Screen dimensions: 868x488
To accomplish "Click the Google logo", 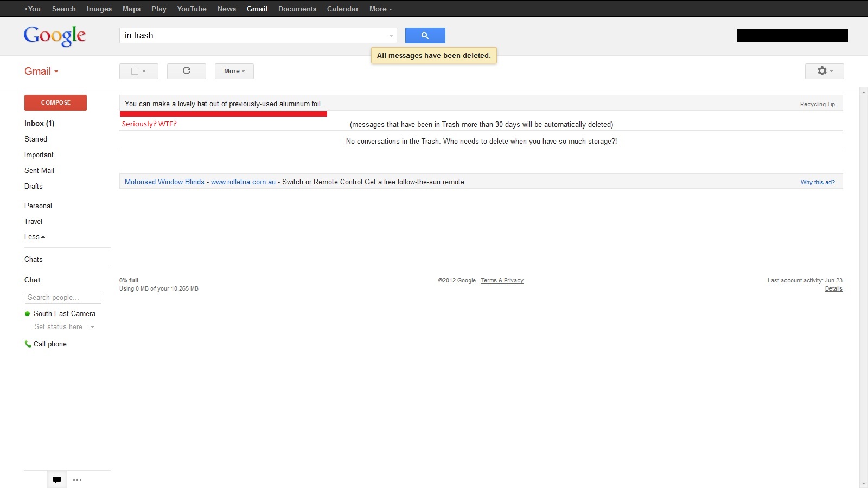I will (x=55, y=36).
